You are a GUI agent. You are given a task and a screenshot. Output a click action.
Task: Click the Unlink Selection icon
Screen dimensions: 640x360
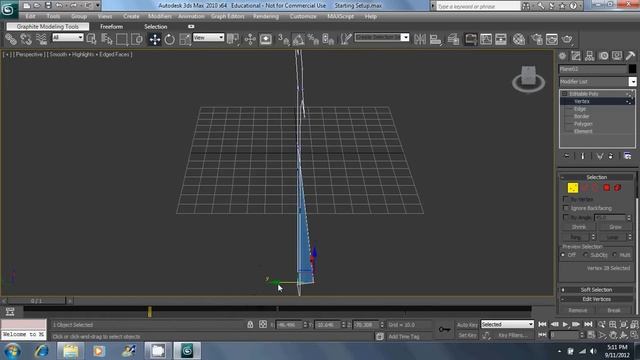pos(26,39)
